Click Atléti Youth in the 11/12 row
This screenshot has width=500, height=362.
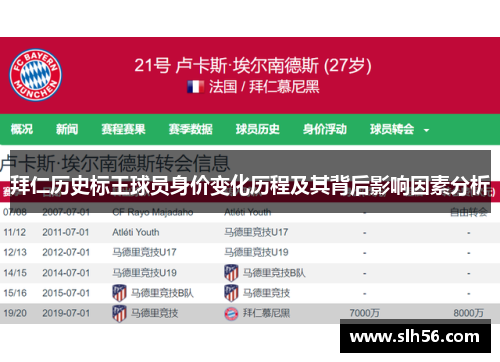(x=136, y=232)
